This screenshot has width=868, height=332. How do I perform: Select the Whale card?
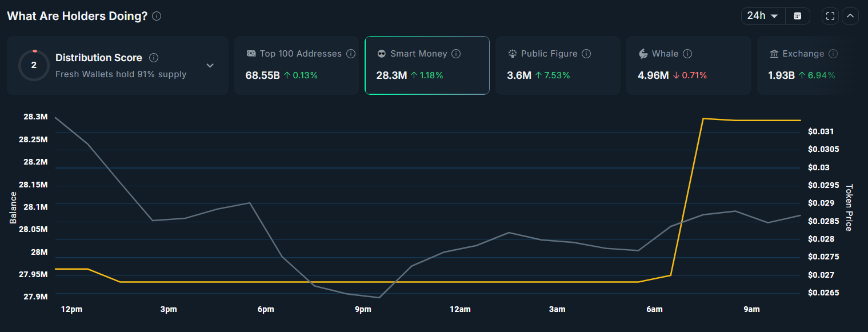tap(689, 65)
